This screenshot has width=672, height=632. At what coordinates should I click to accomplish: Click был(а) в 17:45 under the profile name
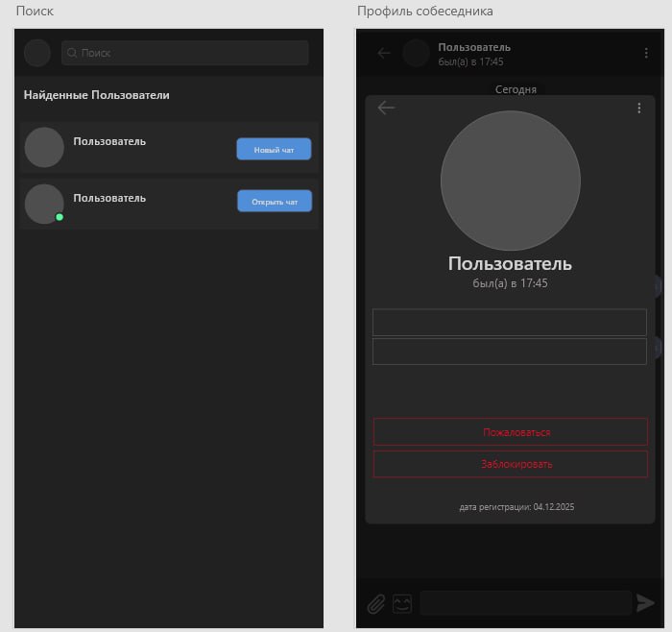pyautogui.click(x=510, y=283)
